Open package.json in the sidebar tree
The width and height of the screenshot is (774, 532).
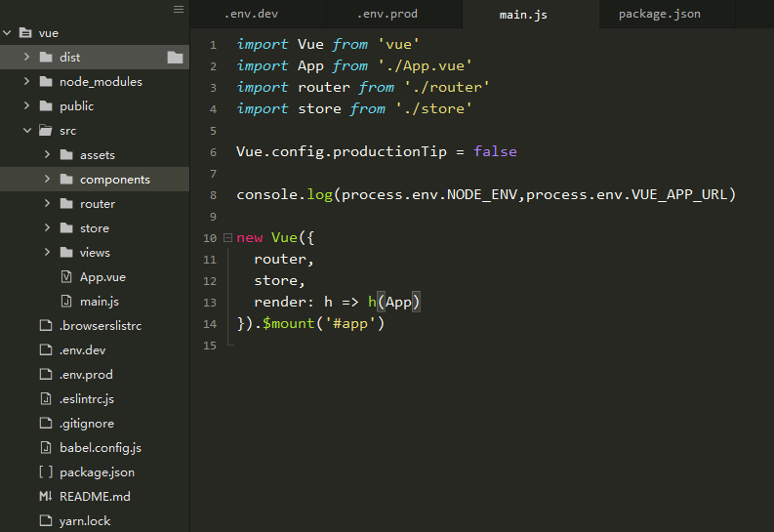tap(97, 472)
